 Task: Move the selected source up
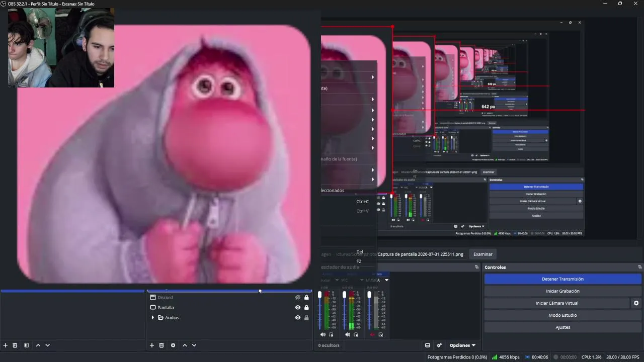(185, 345)
